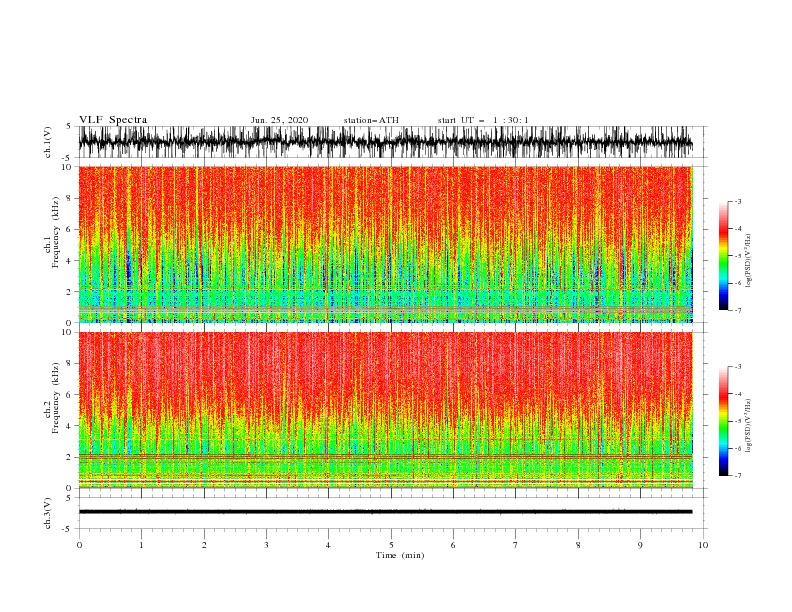The width and height of the screenshot is (792, 612).
Task: Click the time axis tick label "7"
Action: tap(516, 545)
